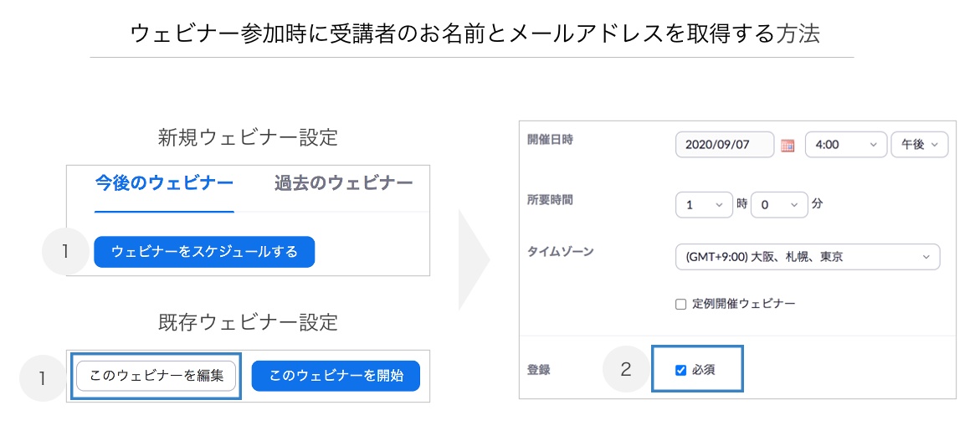
Task: Open the (GMT+9:00) timezone dropdown
Action: tap(808, 257)
